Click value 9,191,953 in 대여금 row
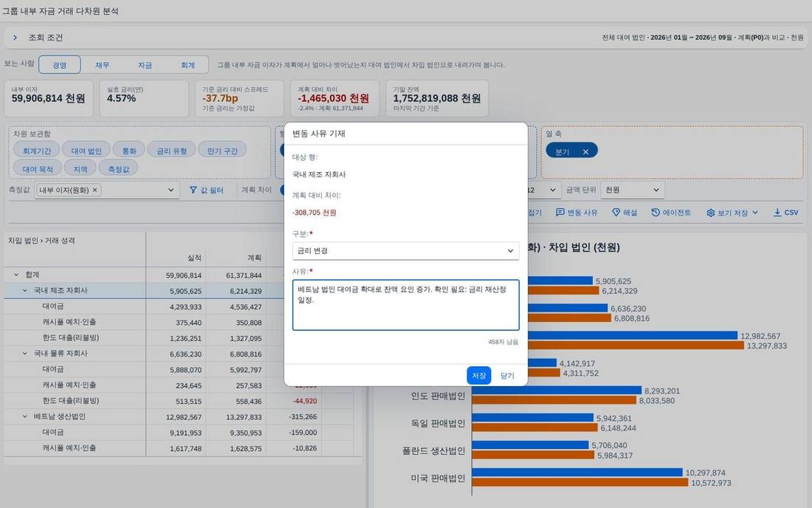812x508 pixels. 185,433
